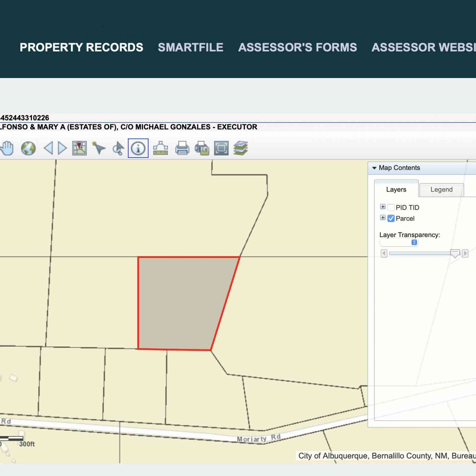Enable the PID TID layer checkbox
This screenshot has width=476, height=476.
pyautogui.click(x=391, y=208)
